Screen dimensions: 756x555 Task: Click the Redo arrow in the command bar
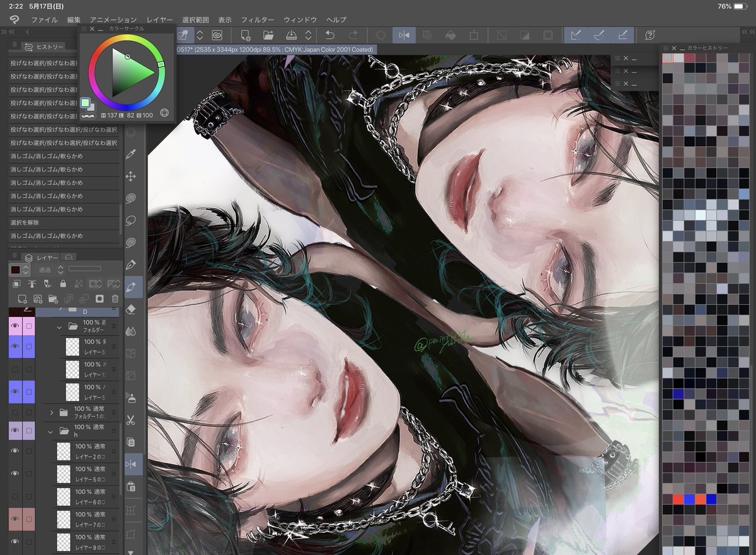[353, 35]
